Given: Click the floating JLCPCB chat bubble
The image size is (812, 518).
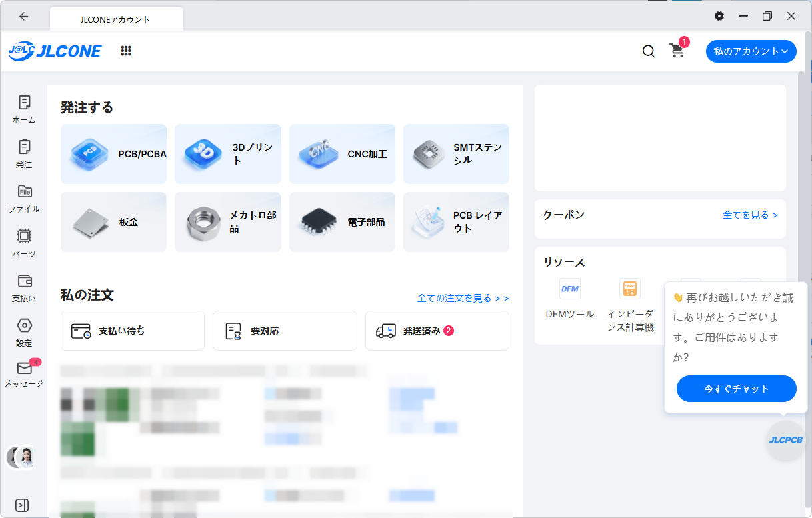Looking at the screenshot, I should point(786,440).
